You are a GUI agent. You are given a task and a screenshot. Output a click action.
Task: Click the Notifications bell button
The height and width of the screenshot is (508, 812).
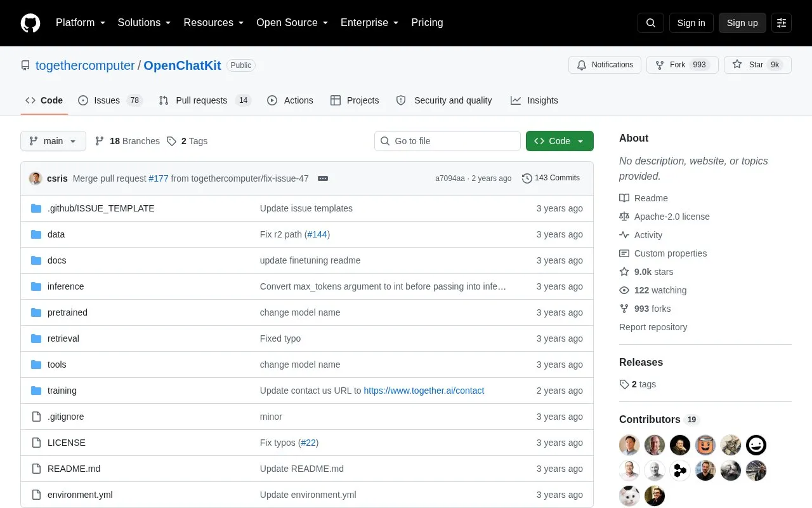605,65
